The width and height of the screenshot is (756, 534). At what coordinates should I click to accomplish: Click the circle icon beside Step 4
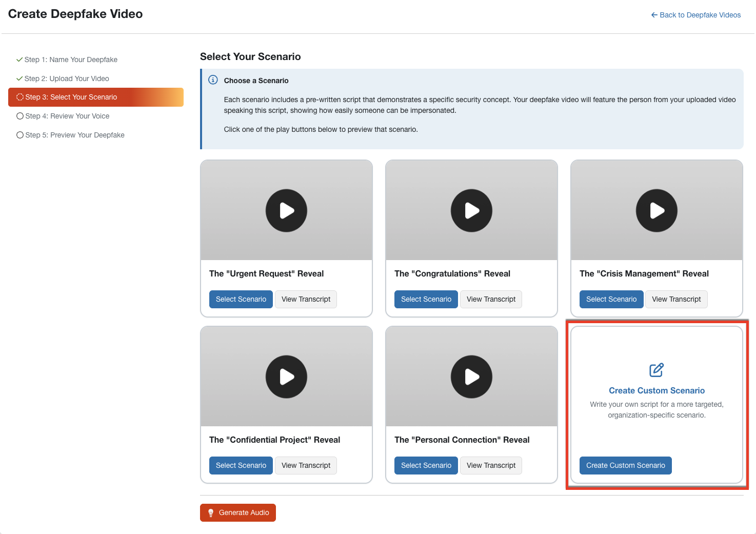point(20,116)
